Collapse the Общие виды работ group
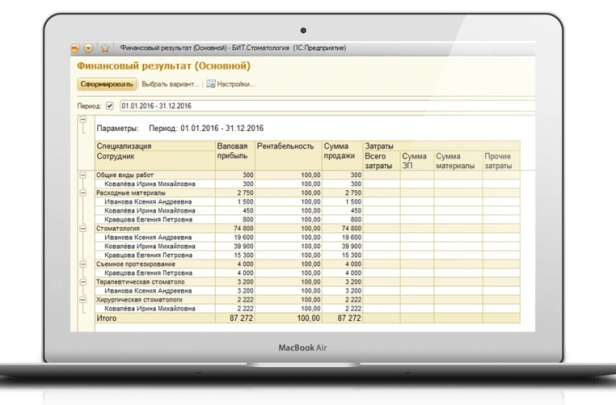This screenshot has height=405, width=616. pos(83,175)
